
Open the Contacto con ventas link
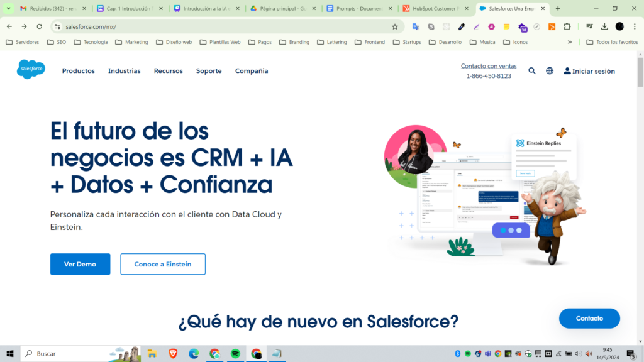(x=489, y=66)
